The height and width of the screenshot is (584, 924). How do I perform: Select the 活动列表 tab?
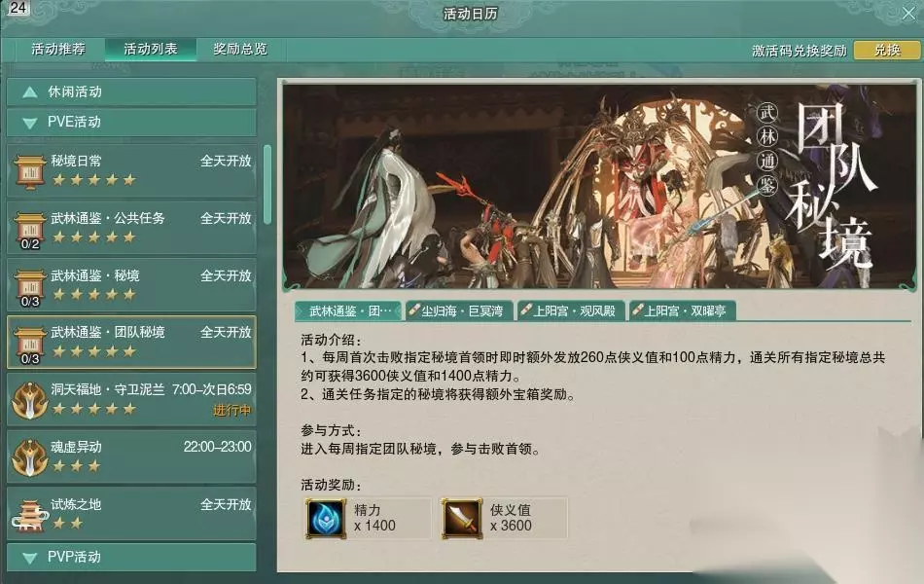150,49
